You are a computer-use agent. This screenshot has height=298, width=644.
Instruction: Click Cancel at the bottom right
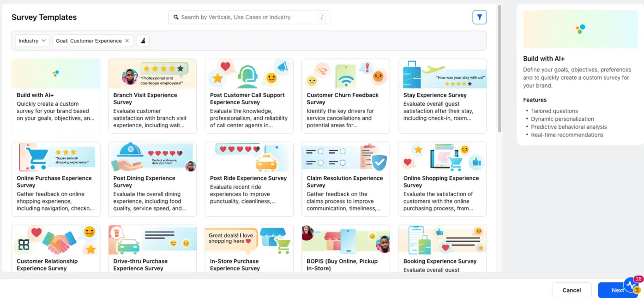click(x=572, y=290)
